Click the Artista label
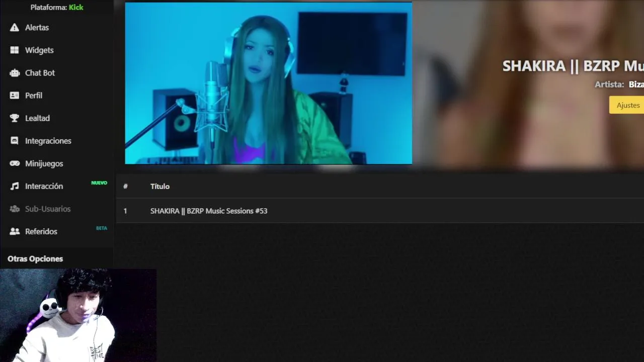This screenshot has width=644, height=362. (609, 84)
